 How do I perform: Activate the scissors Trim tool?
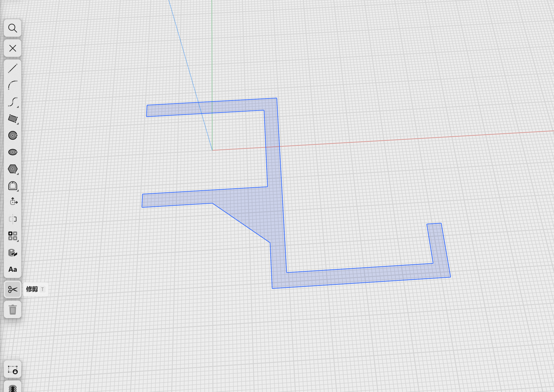[13, 289]
